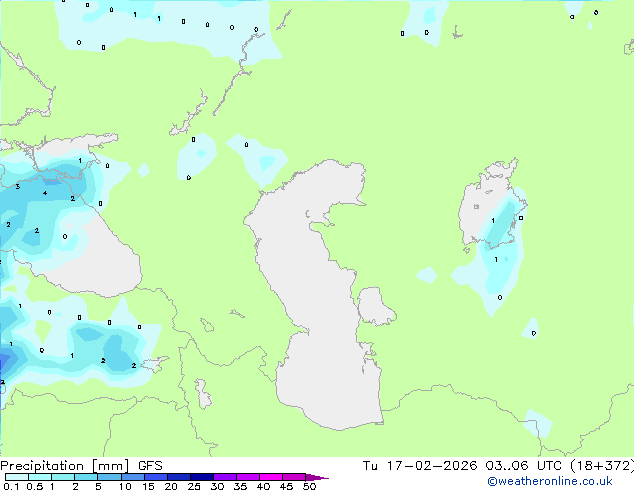Screen dimensions: 634x490
Task: Click the 45–50 mm legend color swatch
Action: point(294,477)
